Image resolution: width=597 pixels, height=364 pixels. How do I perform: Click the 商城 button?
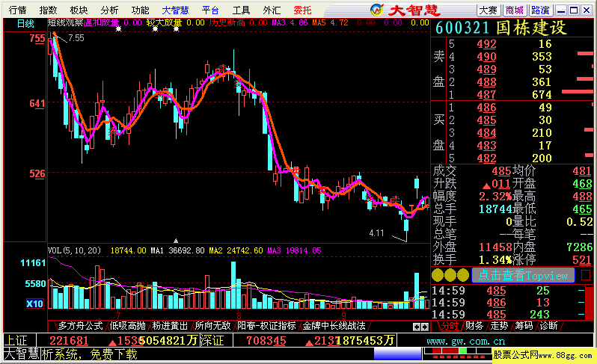(x=515, y=10)
